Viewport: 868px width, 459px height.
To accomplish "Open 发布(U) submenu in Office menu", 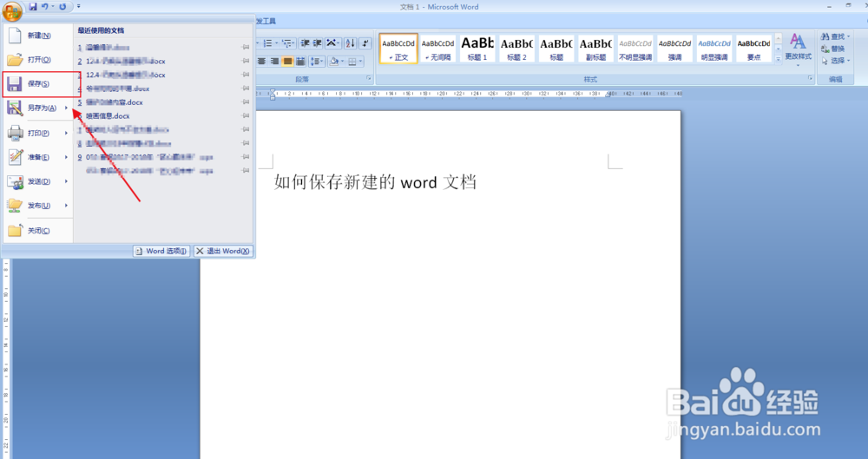I will (38, 206).
